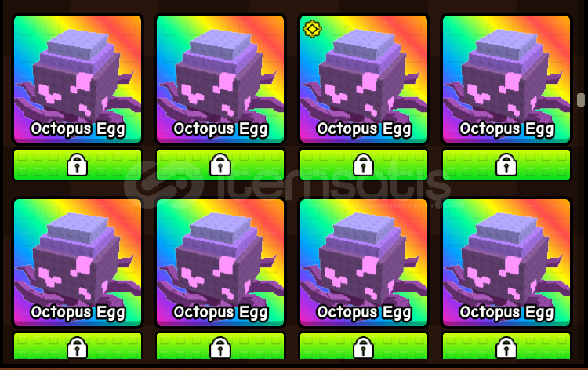
Task: Click the green lock button under the fourth bottom-row egg
Action: click(x=506, y=346)
